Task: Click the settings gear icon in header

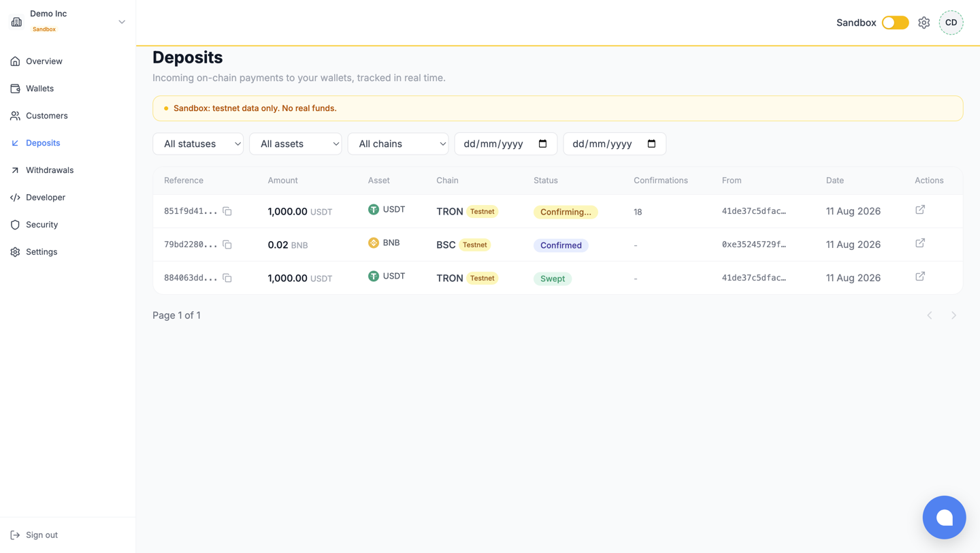Action: coord(924,22)
